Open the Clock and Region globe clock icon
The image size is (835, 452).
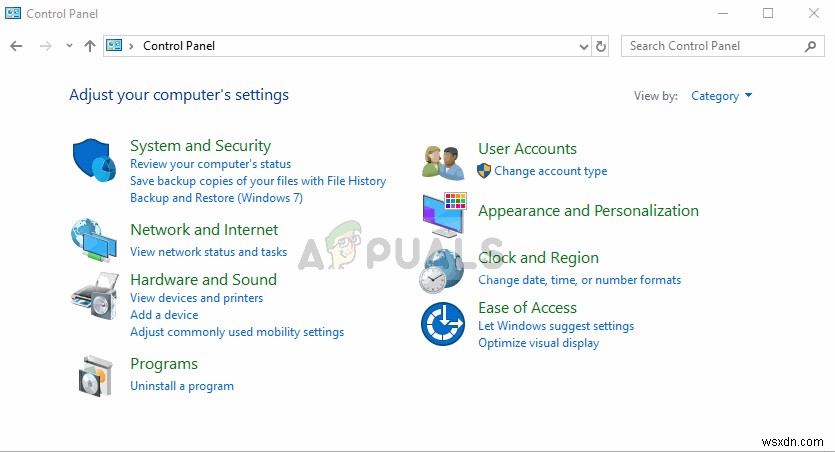pos(441,272)
